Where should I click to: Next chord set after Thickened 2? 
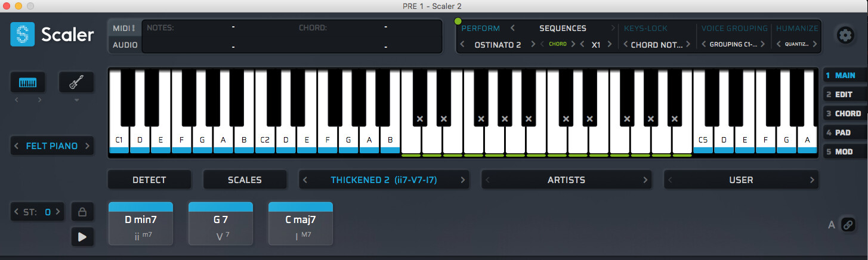[463, 179]
